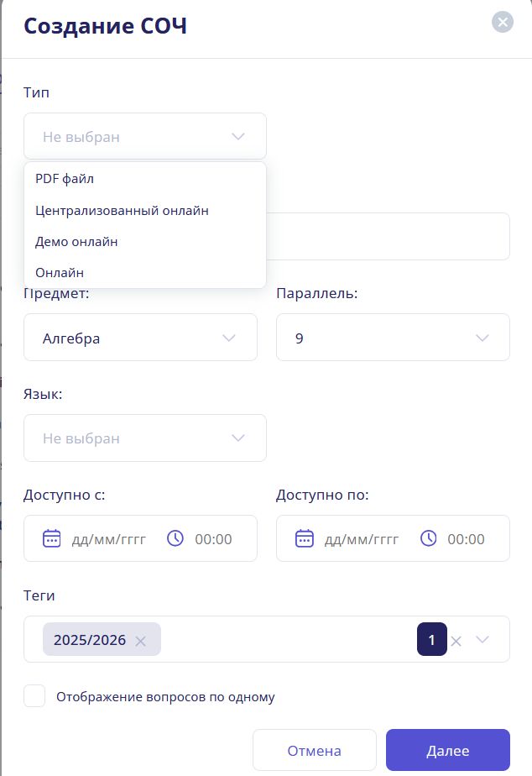Screen dimensions: 532x776
Task: Open the Тип dropdown
Action: click(144, 135)
